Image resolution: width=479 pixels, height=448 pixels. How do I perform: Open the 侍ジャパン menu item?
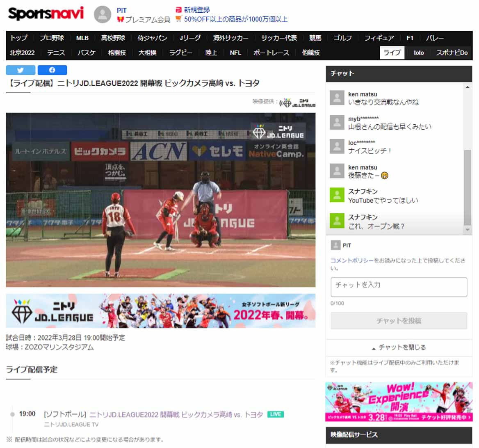pos(152,38)
